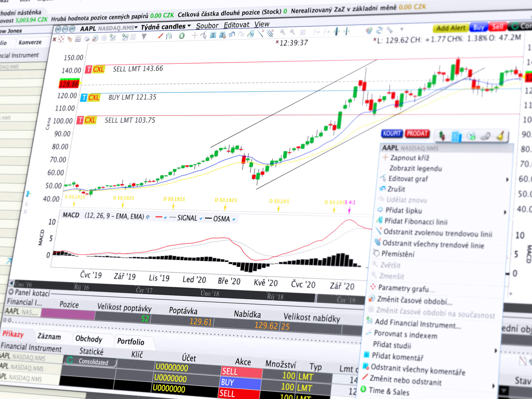This screenshot has height=399, width=532.
Task: Click the red PRODAT button
Action: pyautogui.click(x=417, y=133)
